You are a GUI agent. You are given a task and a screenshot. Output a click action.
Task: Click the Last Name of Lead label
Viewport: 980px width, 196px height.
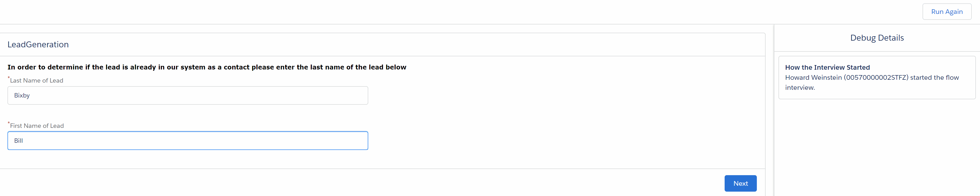[x=37, y=81]
